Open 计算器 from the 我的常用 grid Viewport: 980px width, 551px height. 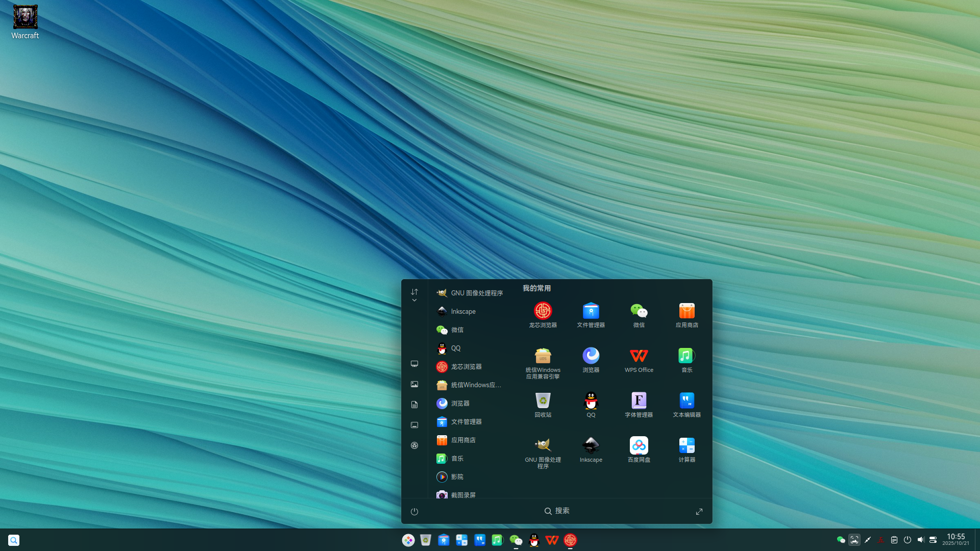coord(687,449)
